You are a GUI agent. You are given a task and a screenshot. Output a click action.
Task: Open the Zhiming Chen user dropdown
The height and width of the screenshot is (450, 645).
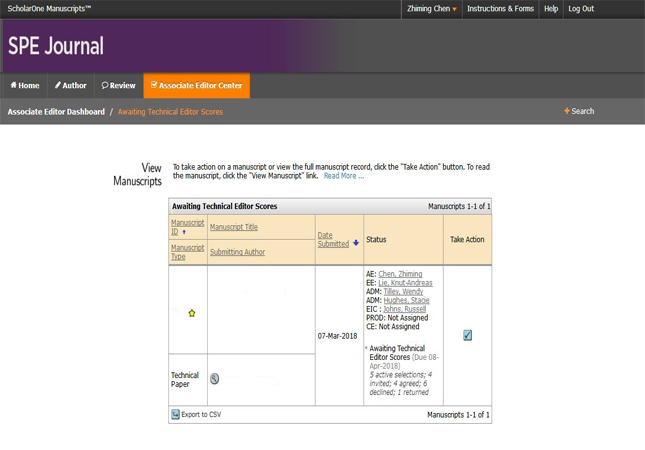coord(432,9)
